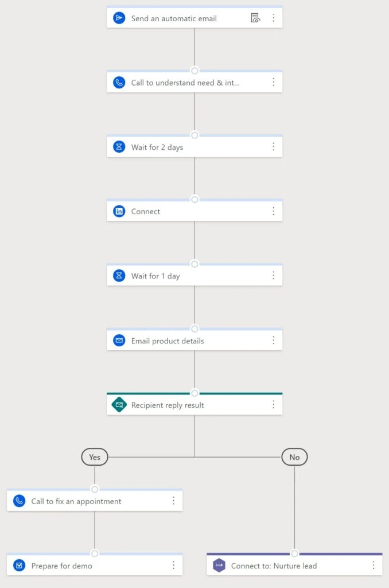The image size is (389, 588).
Task: Click the hexagon icon on "Connect to: Nurture lead"
Action: tap(219, 566)
